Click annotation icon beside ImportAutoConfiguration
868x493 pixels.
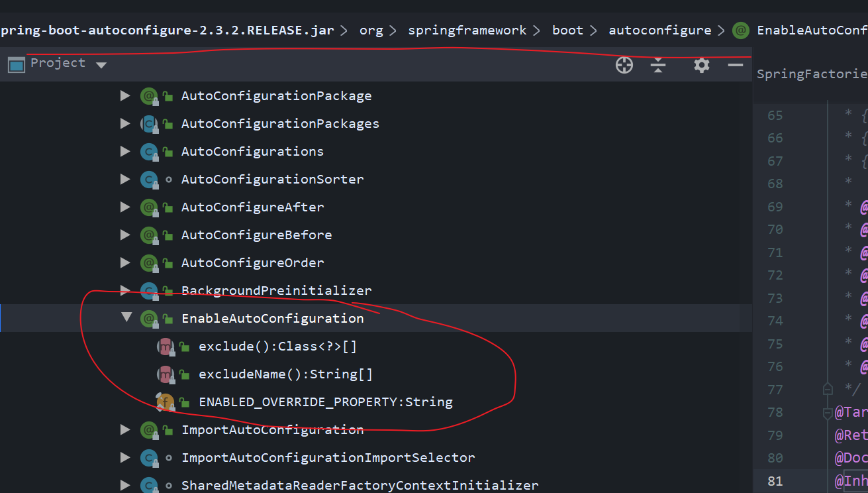point(148,430)
